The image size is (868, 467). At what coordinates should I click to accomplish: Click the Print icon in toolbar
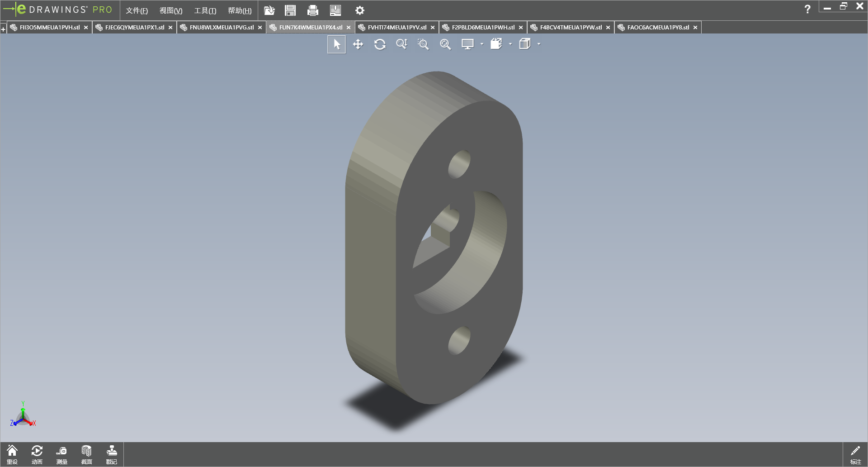coord(312,10)
